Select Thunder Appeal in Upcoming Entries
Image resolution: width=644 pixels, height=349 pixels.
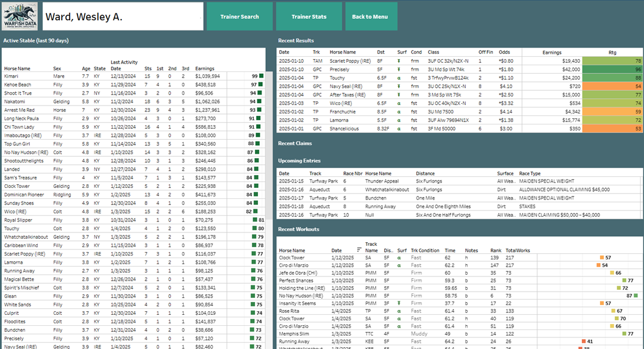(382, 181)
